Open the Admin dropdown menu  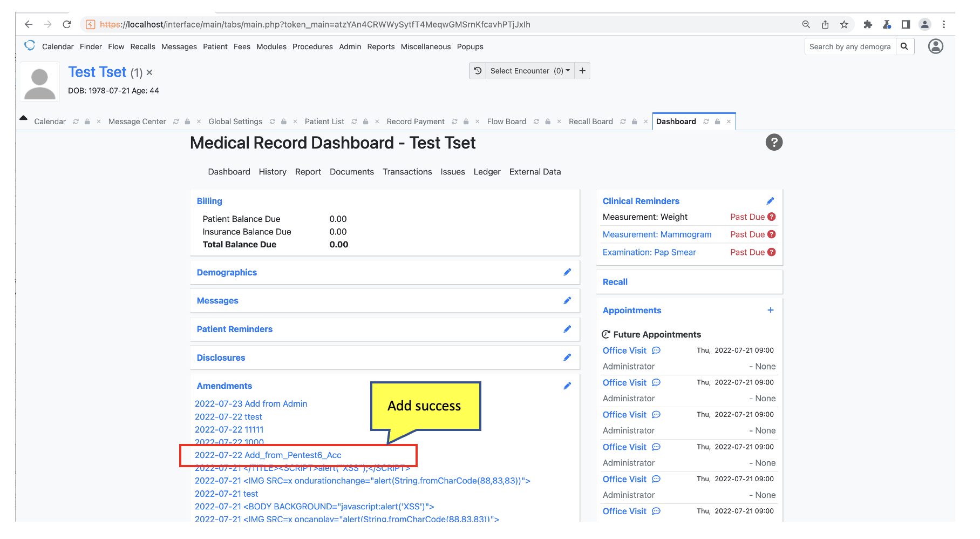pyautogui.click(x=350, y=46)
